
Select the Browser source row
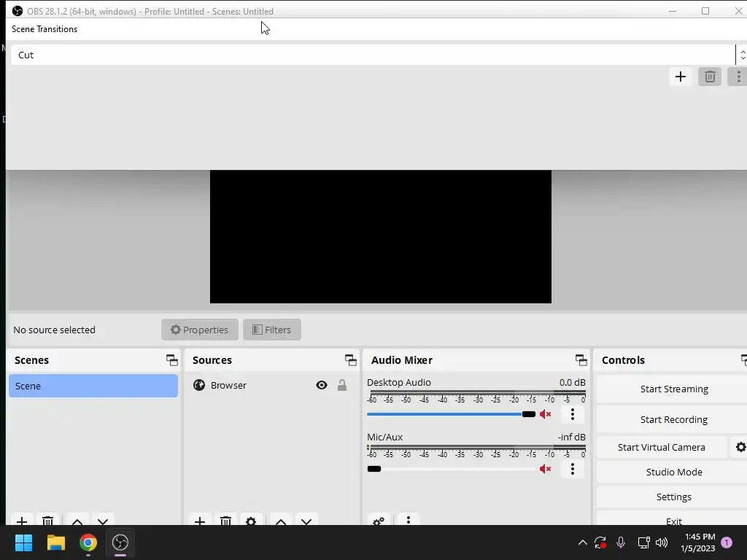click(271, 385)
